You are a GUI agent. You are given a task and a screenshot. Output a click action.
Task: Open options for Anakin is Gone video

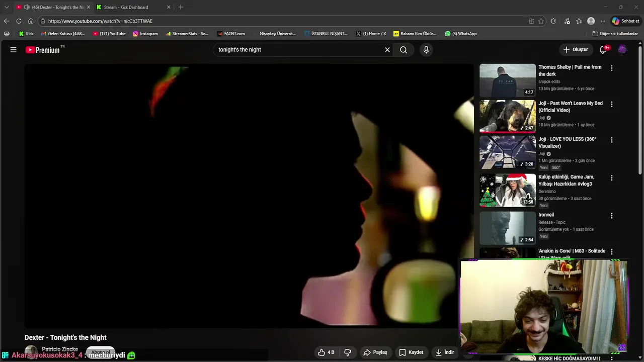pos(612,251)
